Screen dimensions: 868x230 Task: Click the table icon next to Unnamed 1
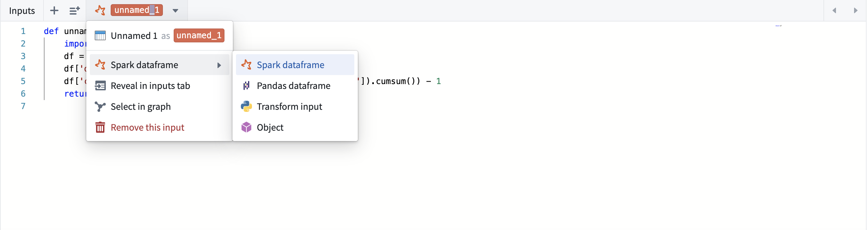click(100, 35)
